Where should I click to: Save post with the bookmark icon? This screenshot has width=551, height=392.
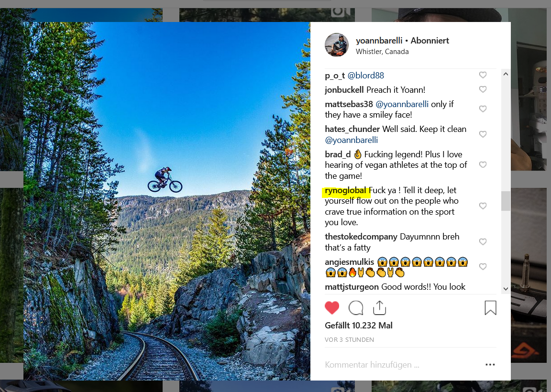[490, 308]
